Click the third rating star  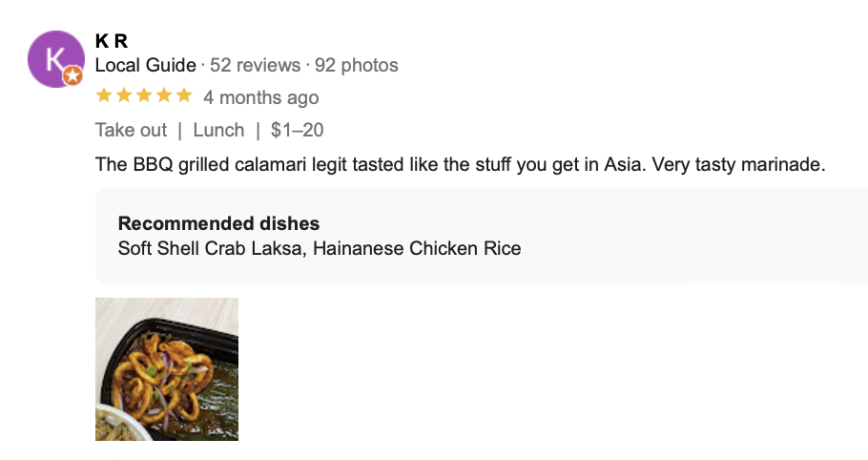click(x=144, y=95)
